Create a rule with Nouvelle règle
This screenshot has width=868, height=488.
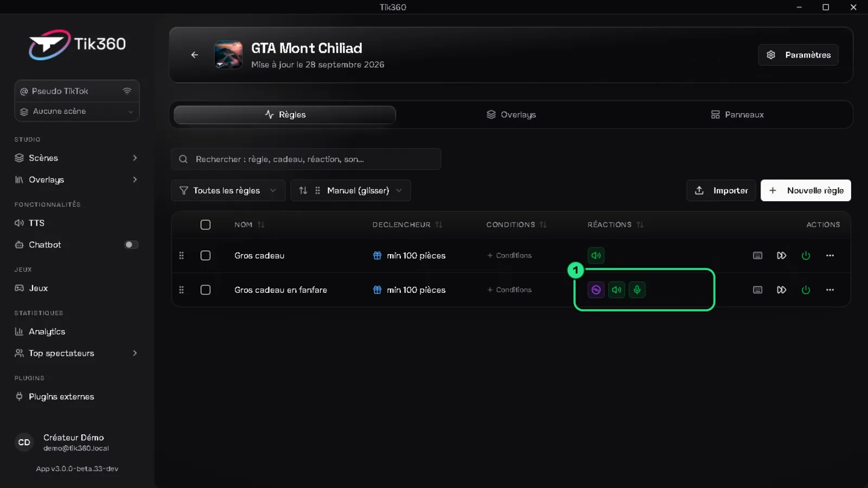(x=806, y=190)
